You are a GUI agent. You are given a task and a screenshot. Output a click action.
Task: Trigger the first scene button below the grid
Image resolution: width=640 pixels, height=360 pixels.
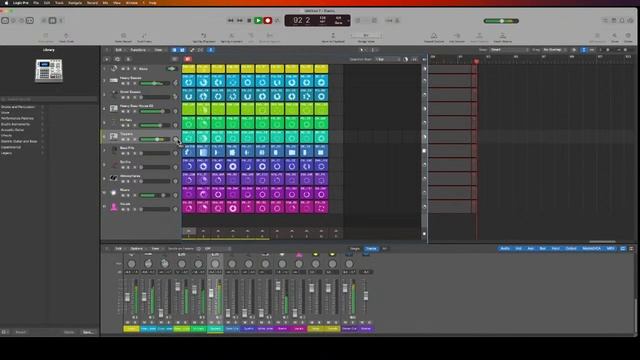point(189,232)
